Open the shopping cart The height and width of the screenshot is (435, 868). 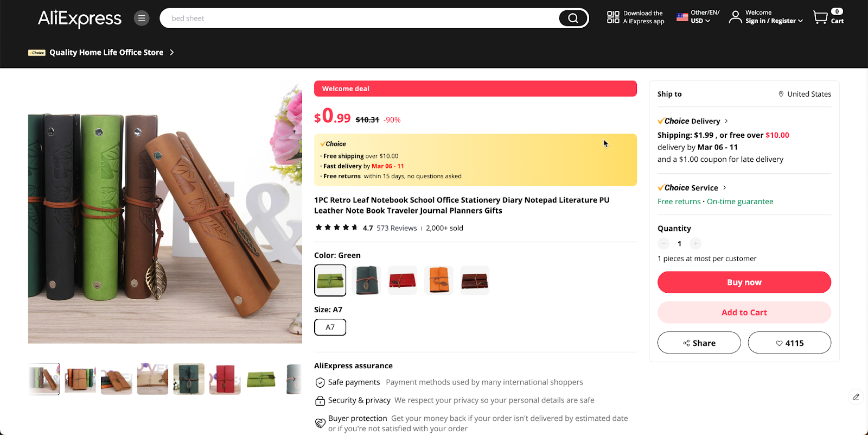pyautogui.click(x=821, y=17)
